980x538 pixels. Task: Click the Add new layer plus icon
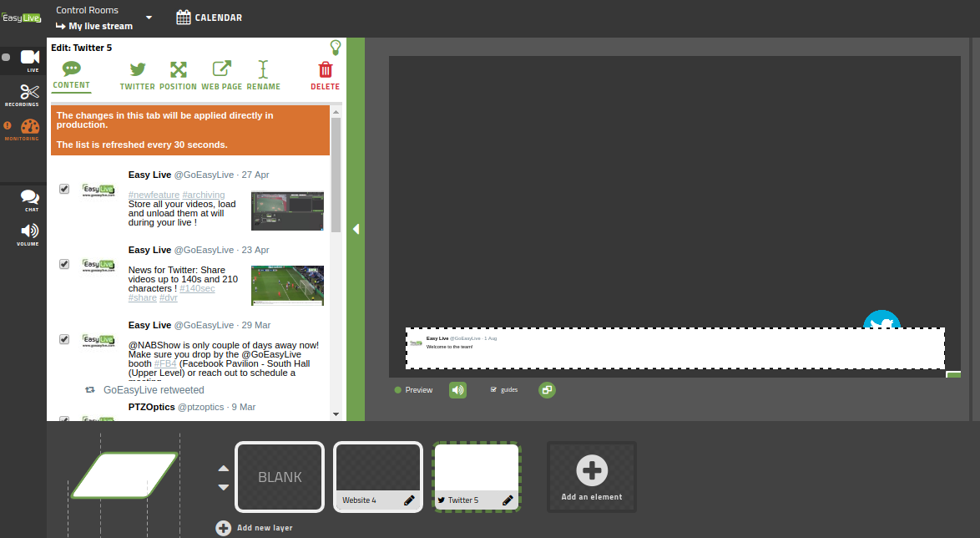click(x=223, y=528)
